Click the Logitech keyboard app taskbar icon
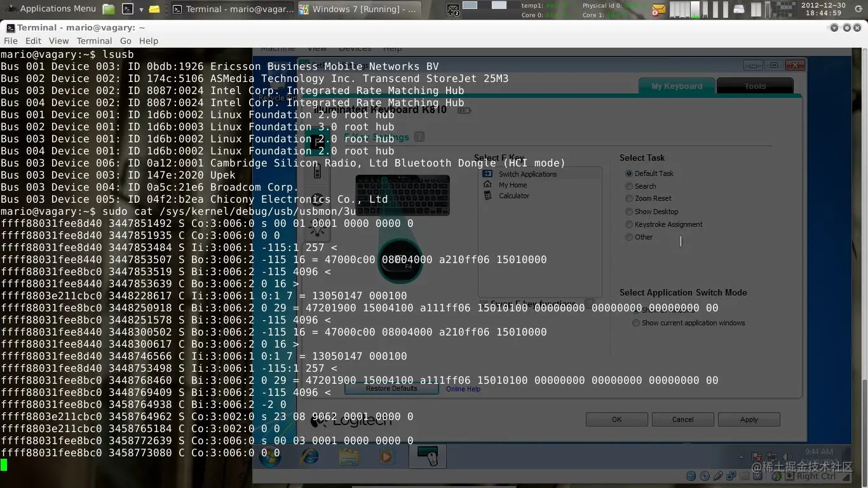This screenshot has width=868, height=488. [x=427, y=457]
